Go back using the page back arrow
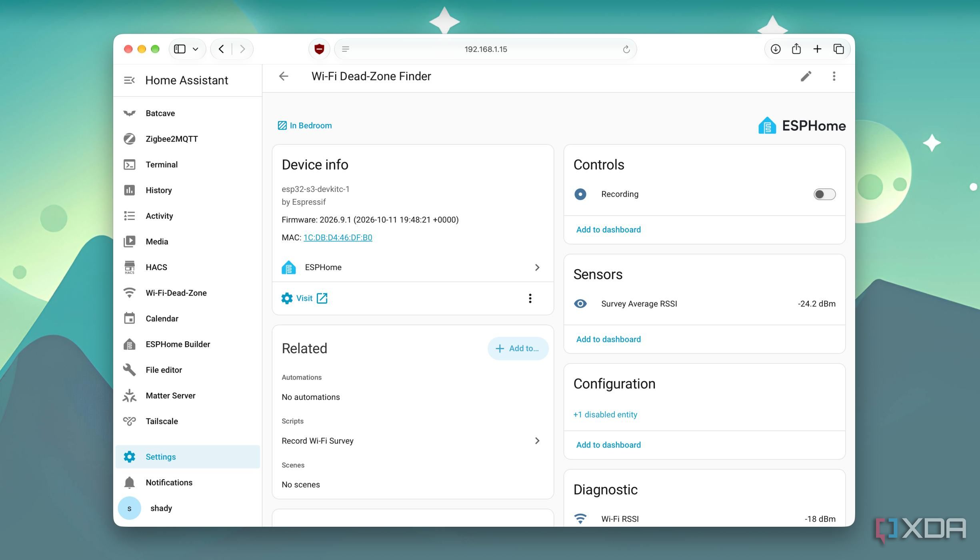 [x=284, y=76]
